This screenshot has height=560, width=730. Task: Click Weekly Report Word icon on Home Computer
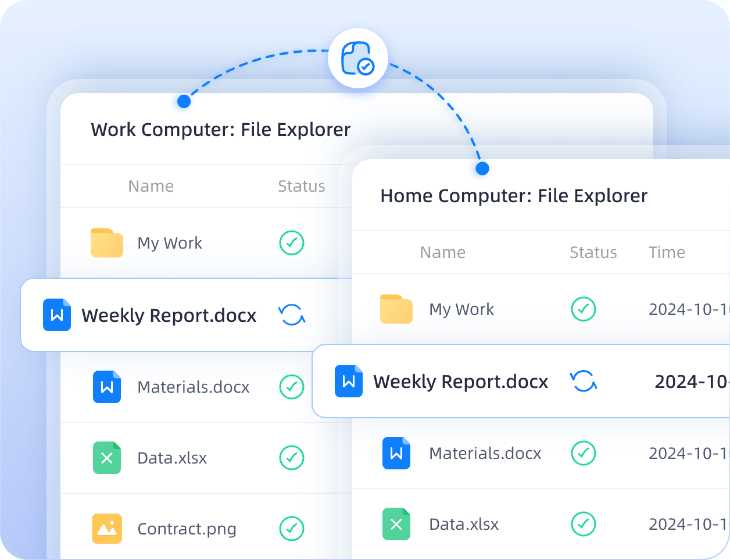coord(349,381)
